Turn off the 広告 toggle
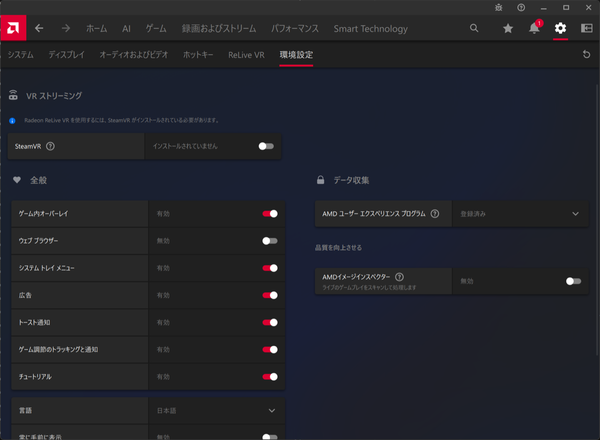 [x=270, y=295]
